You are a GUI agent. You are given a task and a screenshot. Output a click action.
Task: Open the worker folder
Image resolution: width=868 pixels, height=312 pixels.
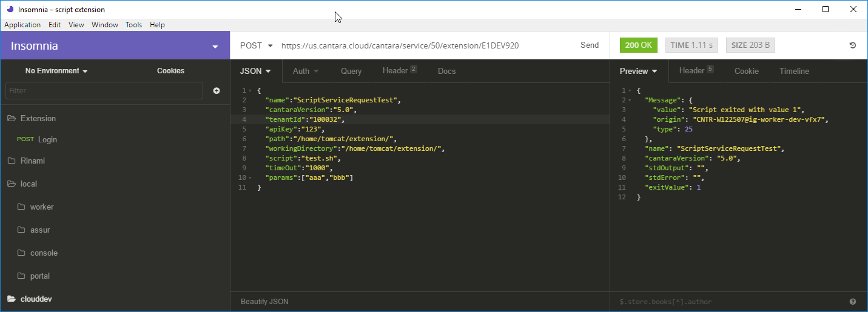click(41, 207)
